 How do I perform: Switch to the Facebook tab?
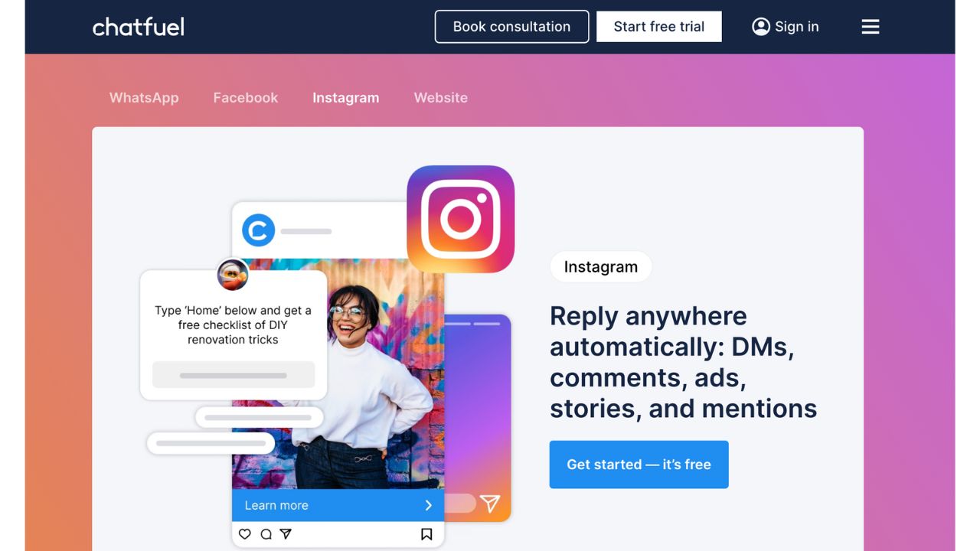(246, 98)
